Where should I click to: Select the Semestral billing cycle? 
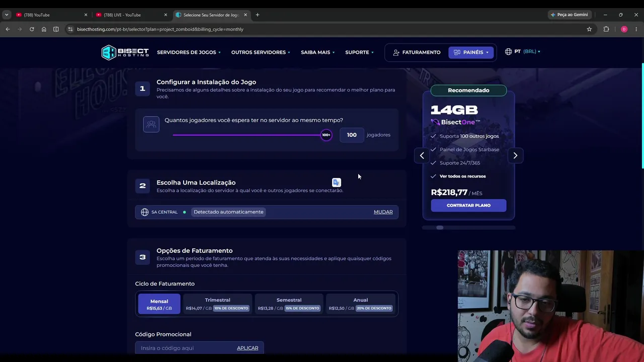(289, 304)
